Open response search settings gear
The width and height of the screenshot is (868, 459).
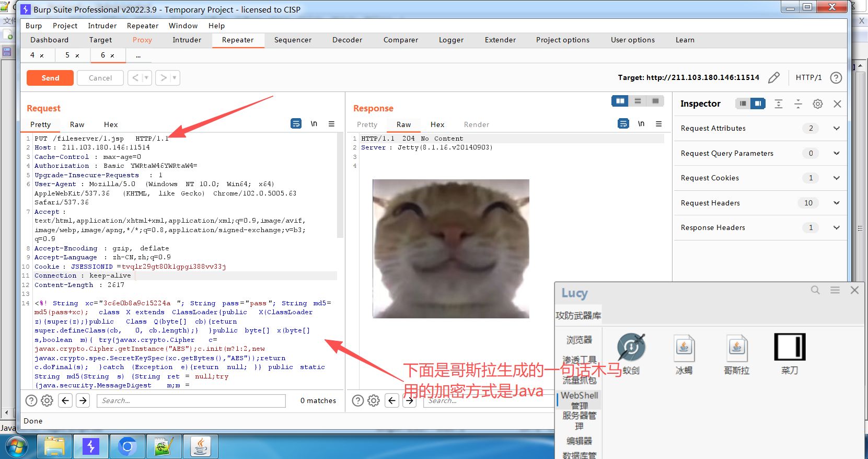374,400
